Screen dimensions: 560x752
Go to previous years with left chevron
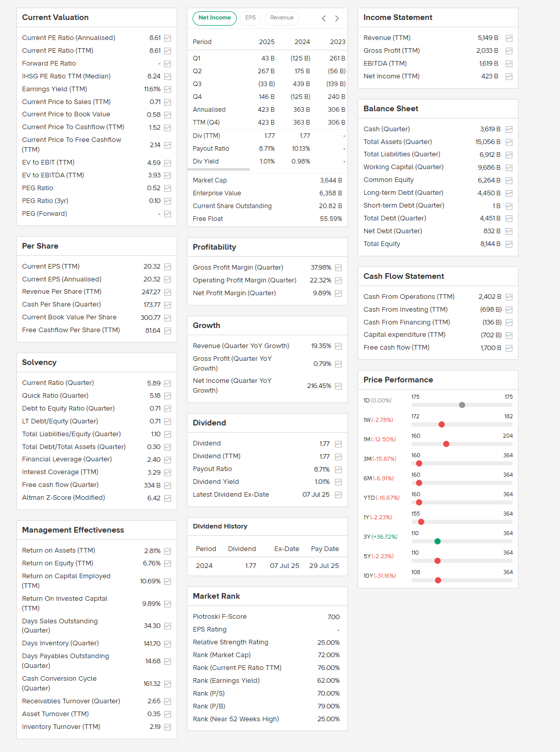click(x=324, y=18)
